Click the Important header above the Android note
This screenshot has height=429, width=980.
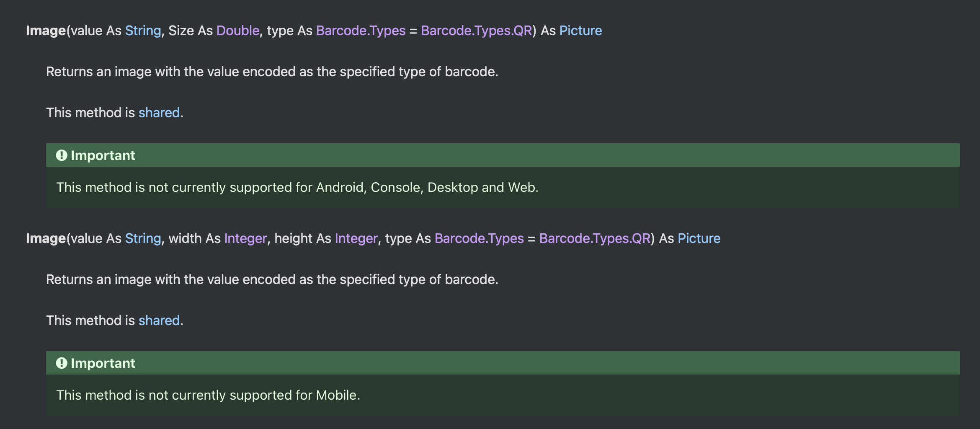503,155
